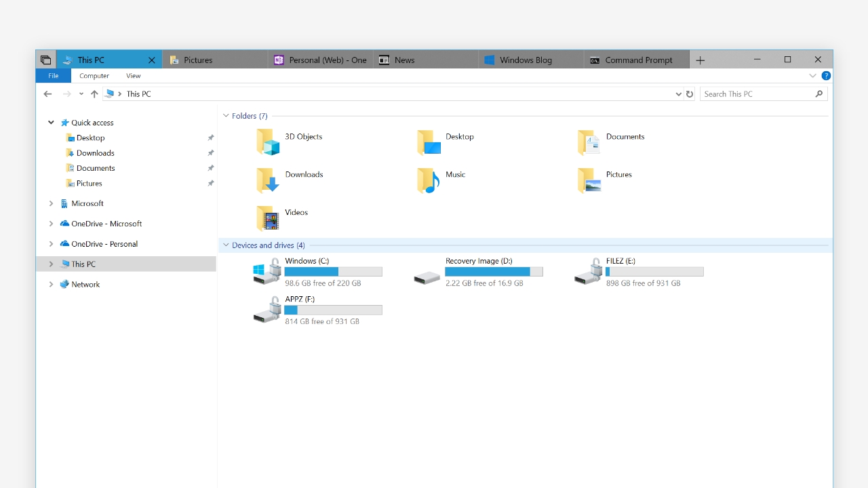This screenshot has width=868, height=488.
Task: Collapse the Devices and drives group
Action: (226, 245)
